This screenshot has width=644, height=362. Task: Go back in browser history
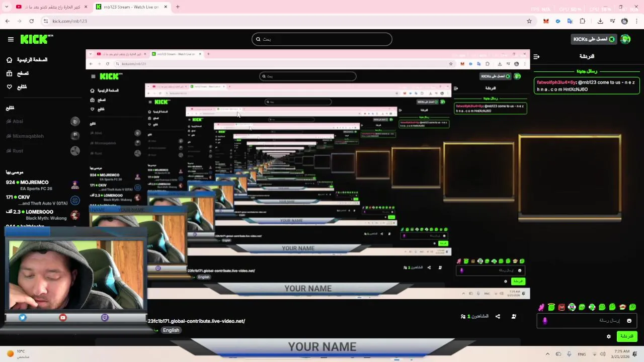[7, 21]
